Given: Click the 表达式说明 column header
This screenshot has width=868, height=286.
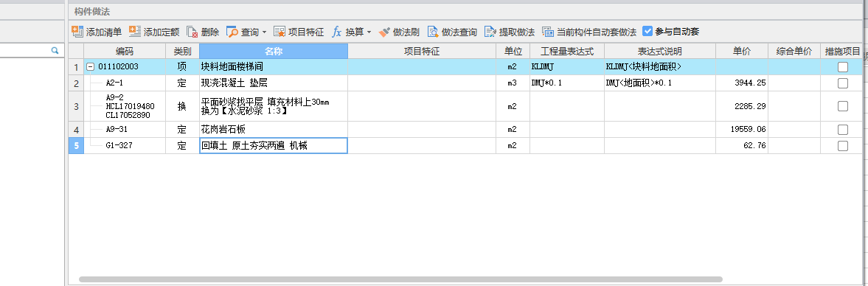Looking at the screenshot, I should tap(660, 52).
